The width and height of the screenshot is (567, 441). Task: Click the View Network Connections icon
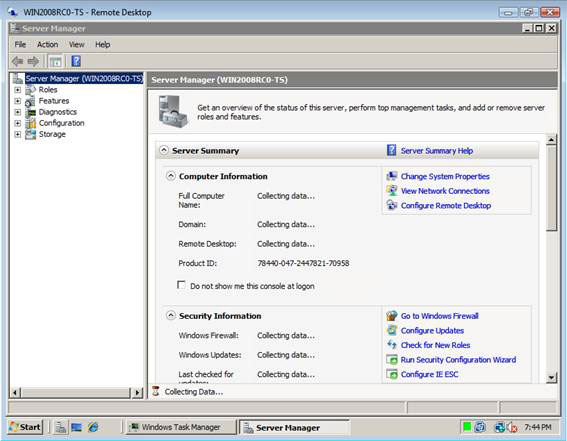tap(392, 190)
